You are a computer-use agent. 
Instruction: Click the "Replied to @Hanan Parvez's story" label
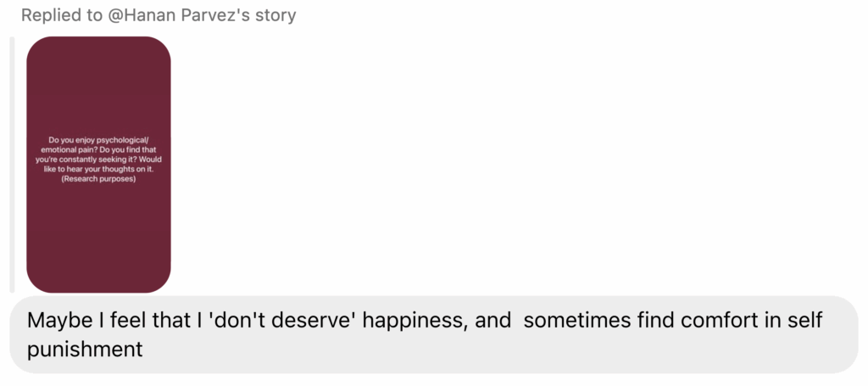pyautogui.click(x=159, y=15)
